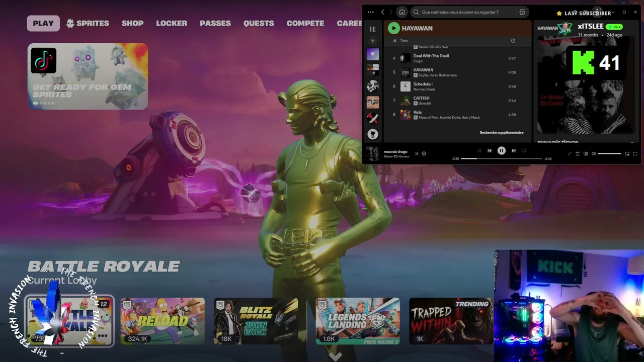Adjust the Spotify volume slider
644x362 pixels.
609,153
